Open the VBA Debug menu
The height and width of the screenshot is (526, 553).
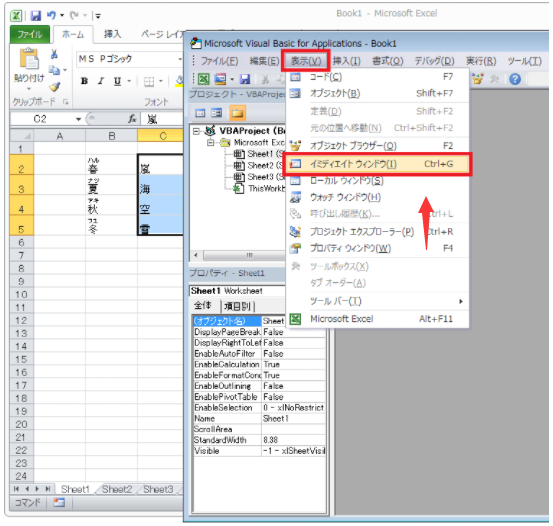click(434, 61)
